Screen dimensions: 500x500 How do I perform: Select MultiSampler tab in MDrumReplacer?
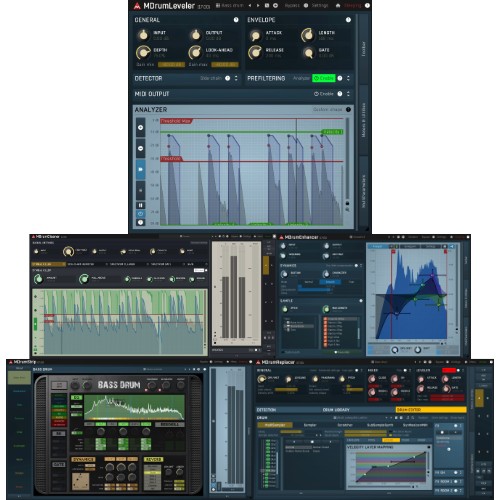tap(275, 425)
